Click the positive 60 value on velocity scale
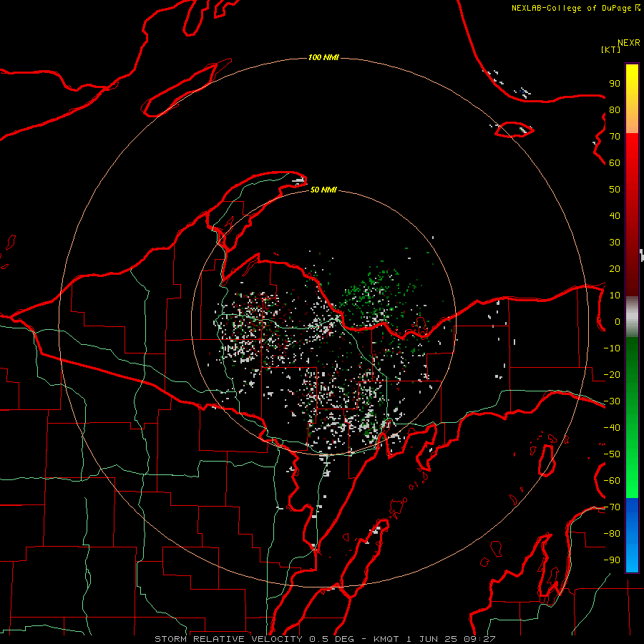 (615, 162)
